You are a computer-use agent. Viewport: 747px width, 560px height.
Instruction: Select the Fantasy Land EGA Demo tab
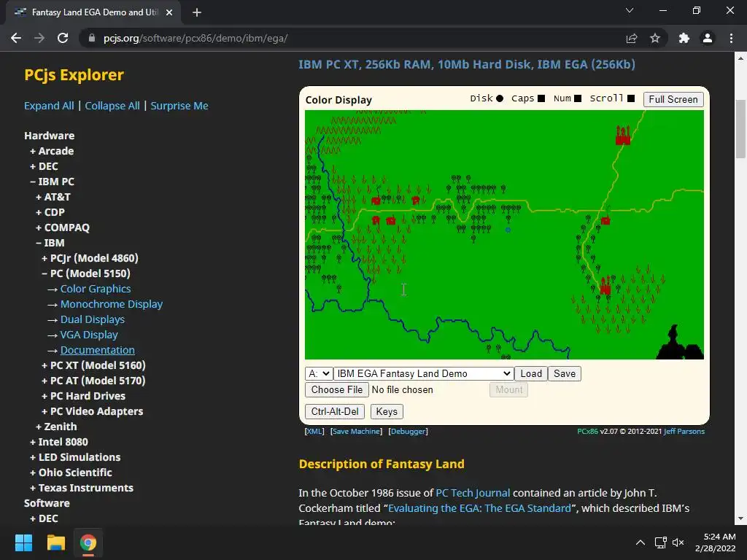pyautogui.click(x=94, y=12)
